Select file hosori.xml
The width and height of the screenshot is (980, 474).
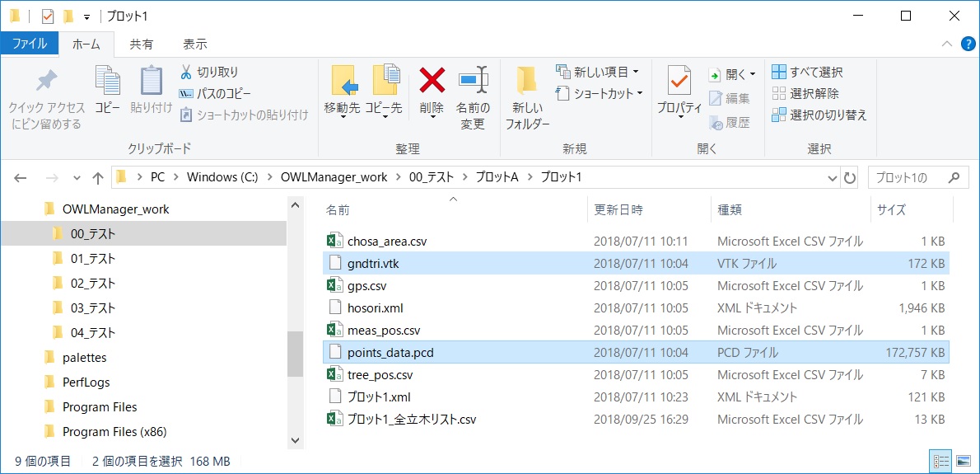[x=375, y=307]
